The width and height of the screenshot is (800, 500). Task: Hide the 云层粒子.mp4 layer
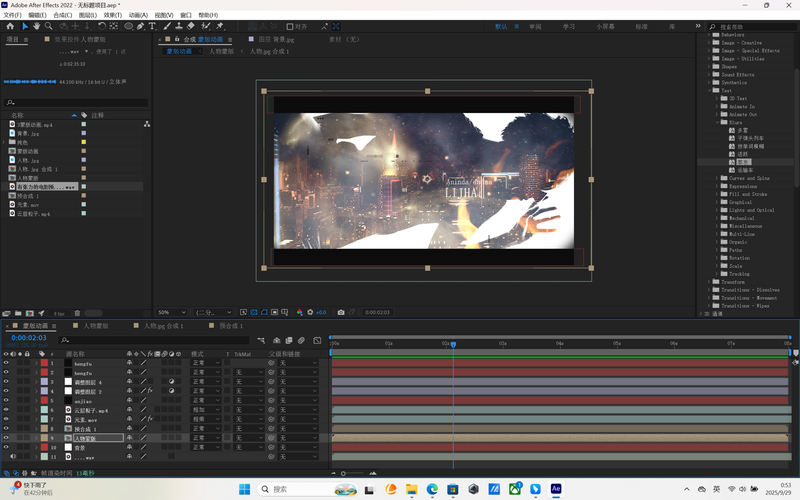(6, 410)
